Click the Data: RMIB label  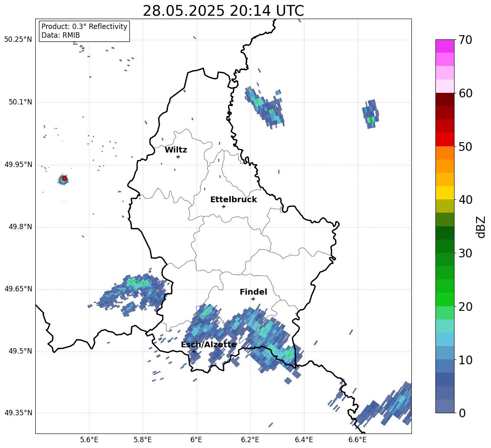point(61,35)
